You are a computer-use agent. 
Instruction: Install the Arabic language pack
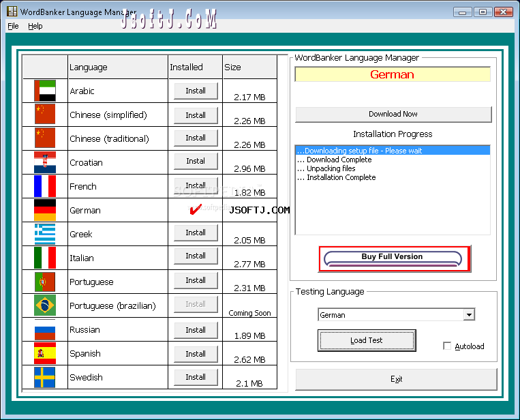pyautogui.click(x=196, y=91)
